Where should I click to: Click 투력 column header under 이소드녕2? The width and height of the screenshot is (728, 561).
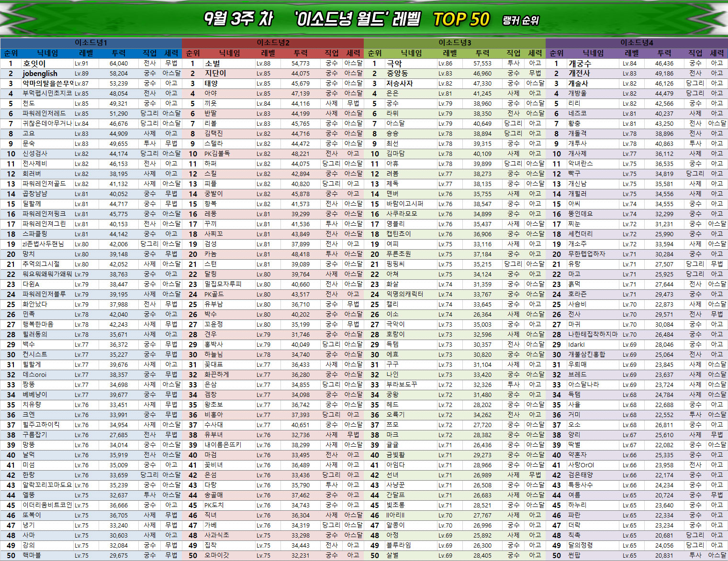click(301, 53)
